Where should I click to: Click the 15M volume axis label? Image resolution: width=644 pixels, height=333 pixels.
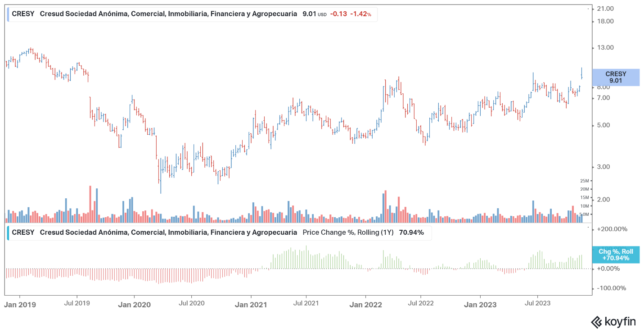coord(584,197)
